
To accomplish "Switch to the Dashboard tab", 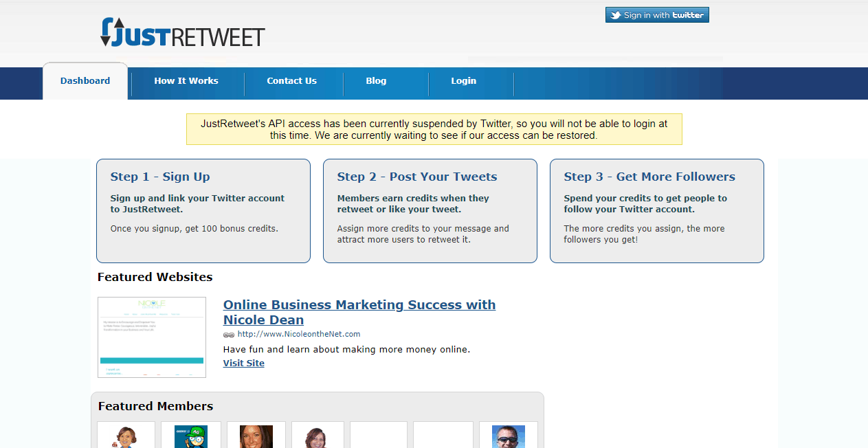I will [85, 81].
